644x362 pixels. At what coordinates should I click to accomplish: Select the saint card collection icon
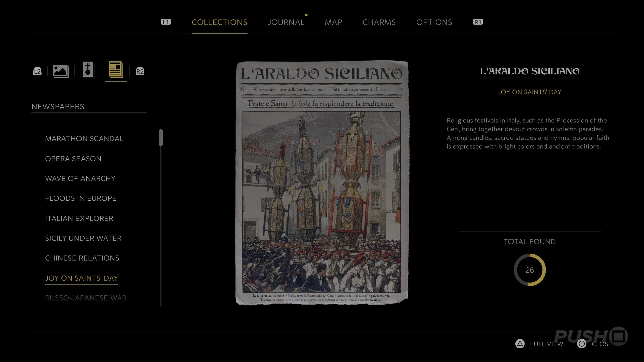(88, 70)
